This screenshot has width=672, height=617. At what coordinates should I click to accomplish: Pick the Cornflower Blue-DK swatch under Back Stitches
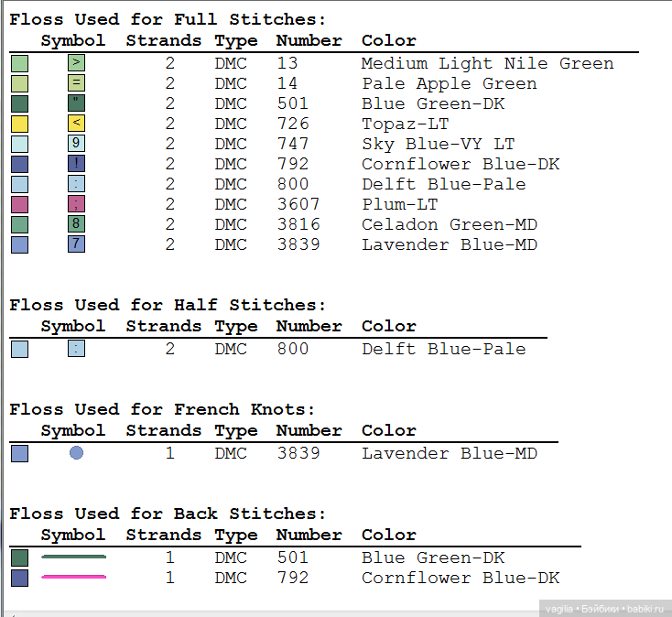[x=19, y=578]
